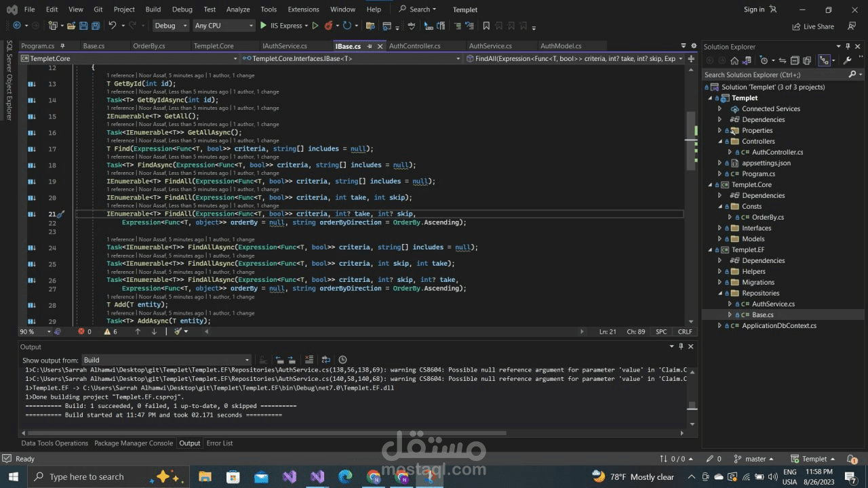Toggle the bookmark icon in toolbar
Image resolution: width=868 pixels, height=488 pixels.
[486, 26]
